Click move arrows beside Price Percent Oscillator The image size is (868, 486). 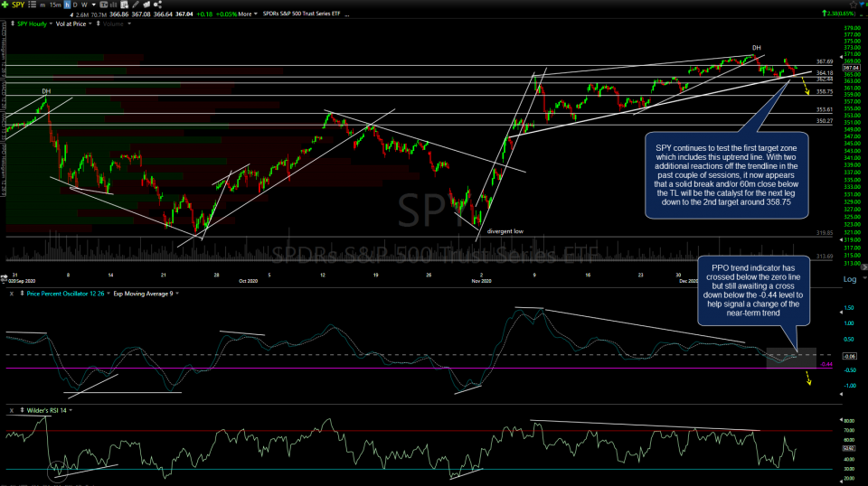pos(22,294)
